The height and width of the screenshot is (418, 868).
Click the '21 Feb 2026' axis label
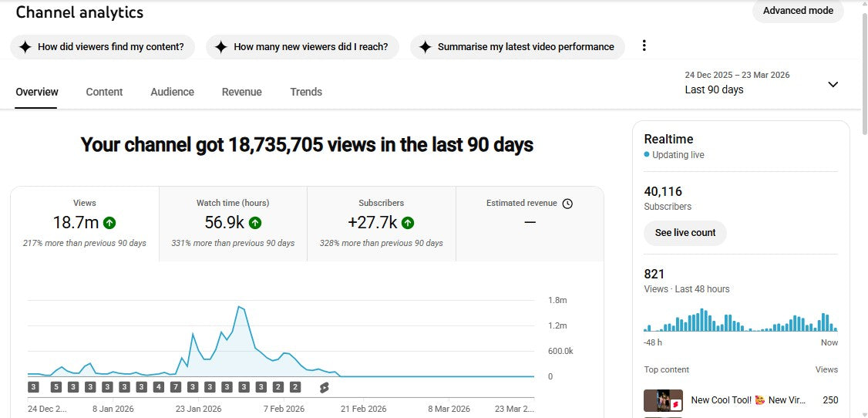coord(363,410)
